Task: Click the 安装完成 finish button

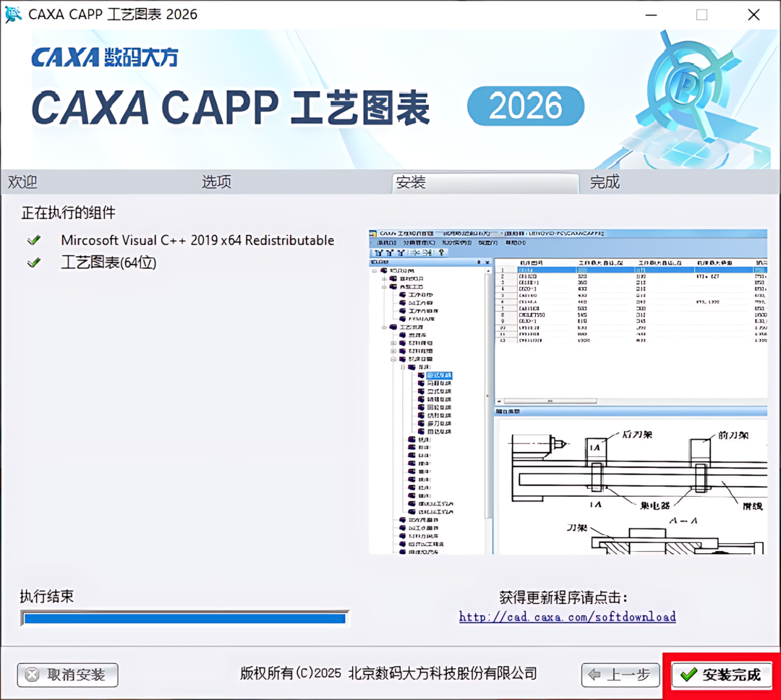Action: pyautogui.click(x=721, y=675)
